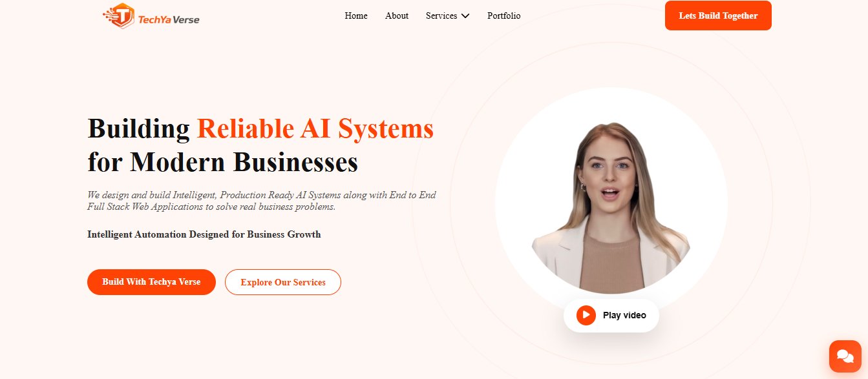Click the TechYa Verse hexagon logo icon
868x379 pixels.
(118, 15)
